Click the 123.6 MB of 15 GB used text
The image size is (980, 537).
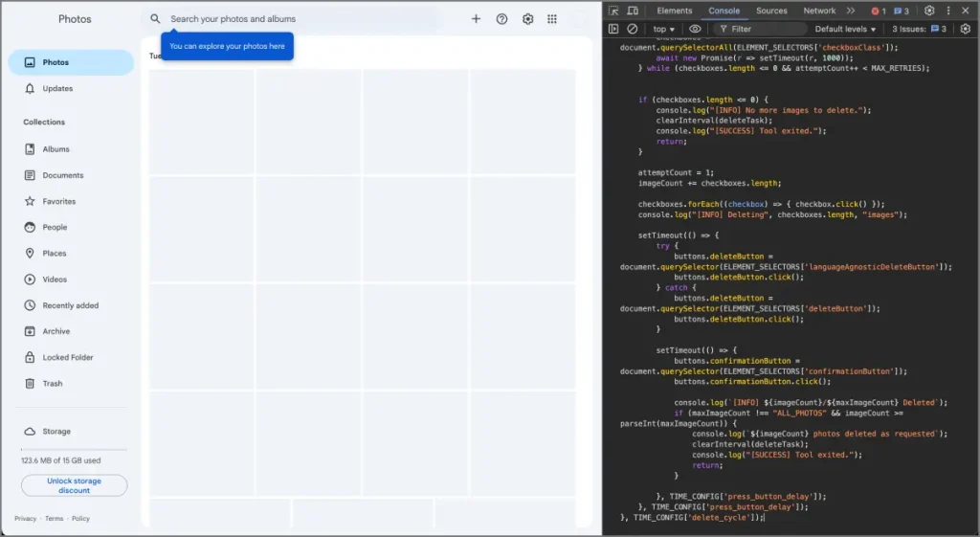coord(60,460)
